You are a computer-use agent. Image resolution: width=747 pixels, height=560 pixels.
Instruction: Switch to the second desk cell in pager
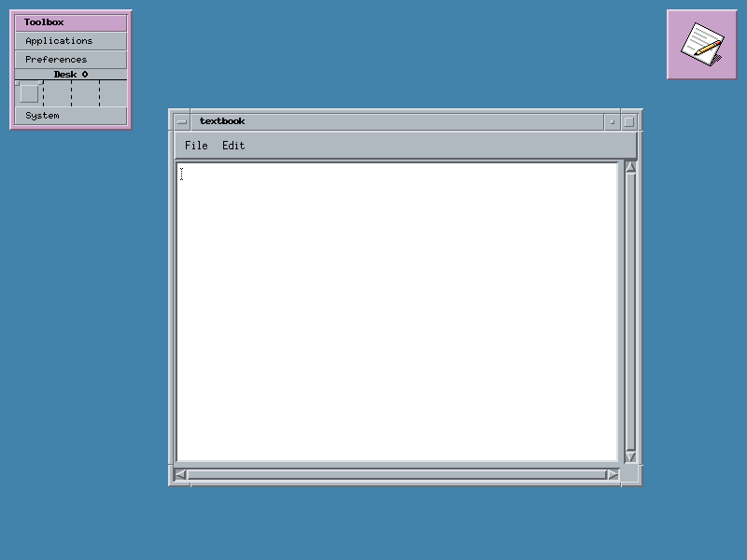coord(57,93)
